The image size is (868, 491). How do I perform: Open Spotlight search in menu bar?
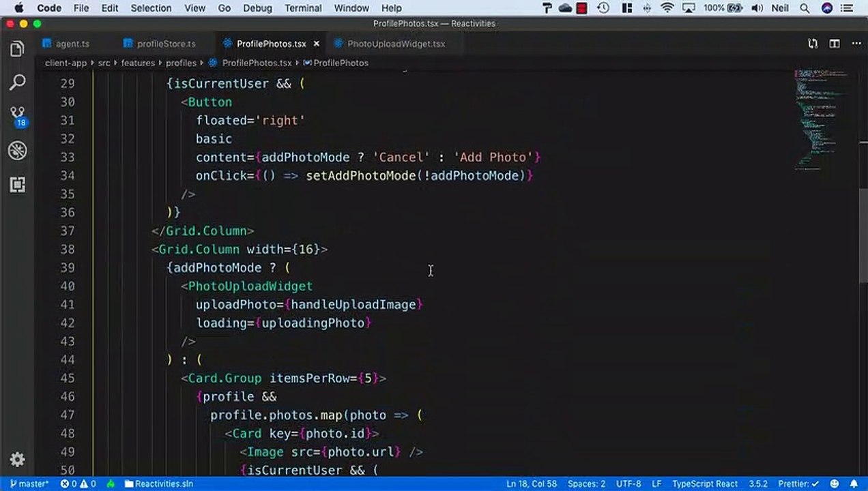(x=805, y=8)
